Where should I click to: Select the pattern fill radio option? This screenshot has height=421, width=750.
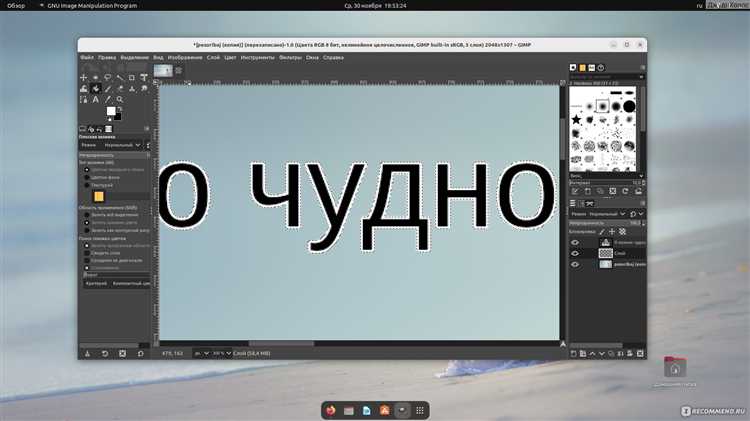[x=87, y=185]
